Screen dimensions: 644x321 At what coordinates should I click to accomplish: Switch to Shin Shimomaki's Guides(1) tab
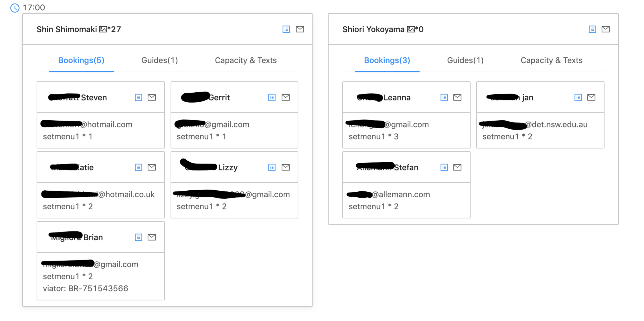tap(159, 60)
